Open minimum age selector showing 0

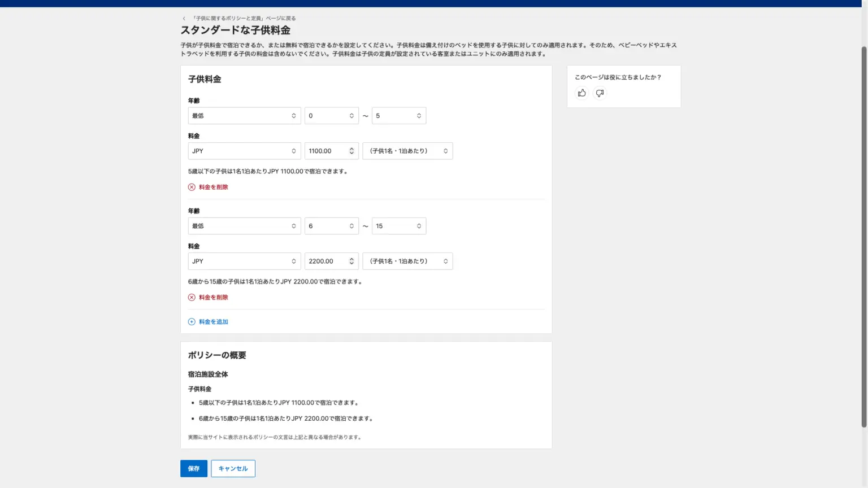[x=331, y=116]
